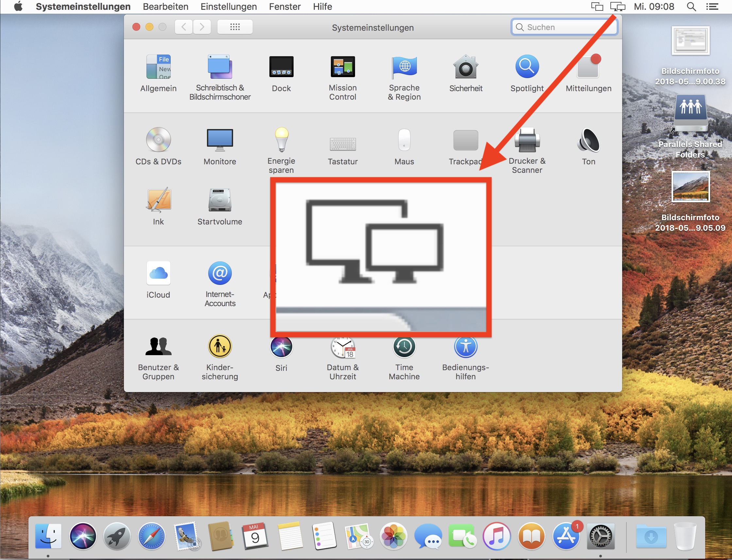Open Kindersicherung settings
This screenshot has height=560, width=732.
click(220, 347)
